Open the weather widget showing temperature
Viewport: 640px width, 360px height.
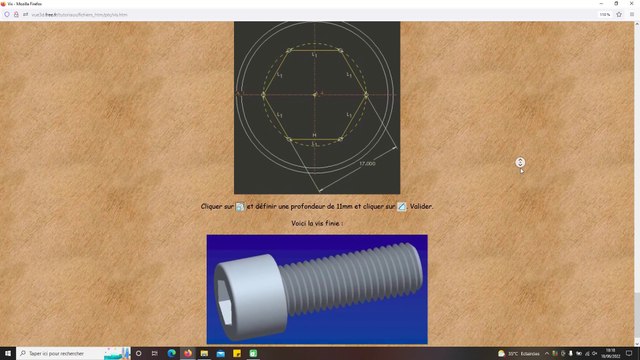518,353
